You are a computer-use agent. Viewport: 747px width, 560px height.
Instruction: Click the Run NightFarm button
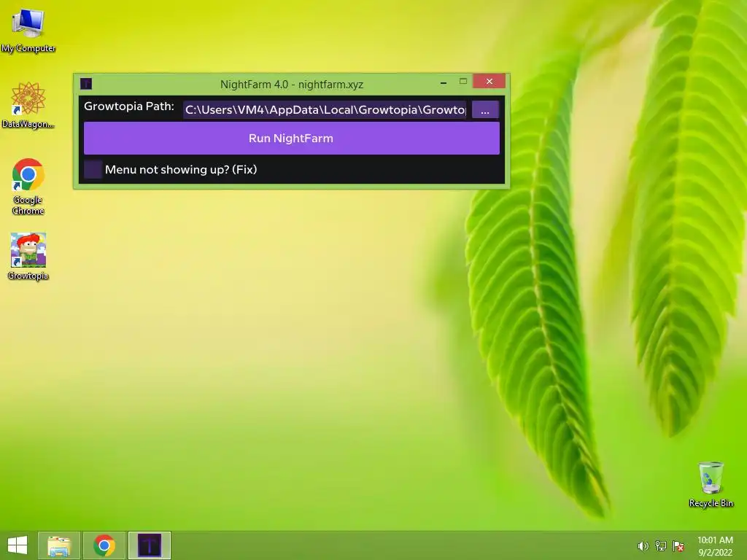tap(292, 138)
